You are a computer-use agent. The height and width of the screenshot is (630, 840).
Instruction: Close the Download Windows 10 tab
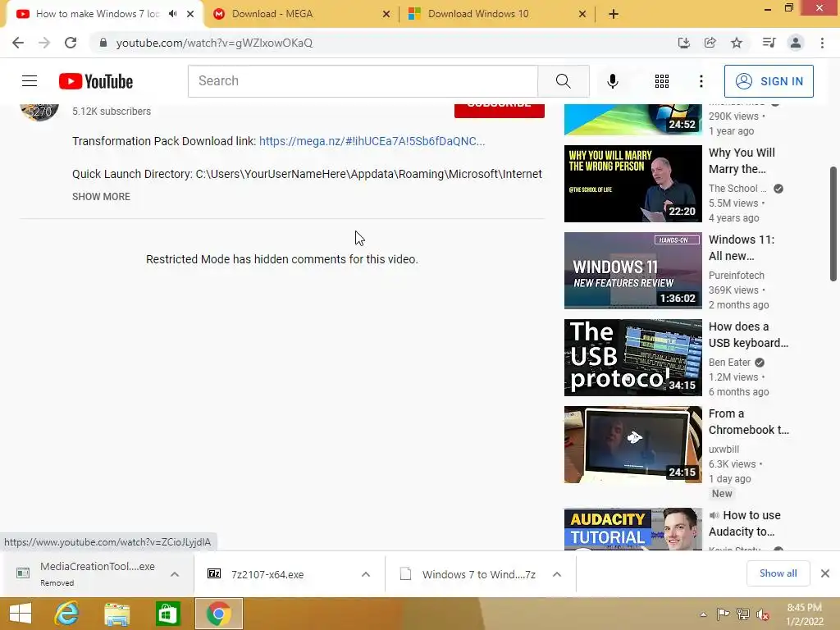(x=582, y=14)
